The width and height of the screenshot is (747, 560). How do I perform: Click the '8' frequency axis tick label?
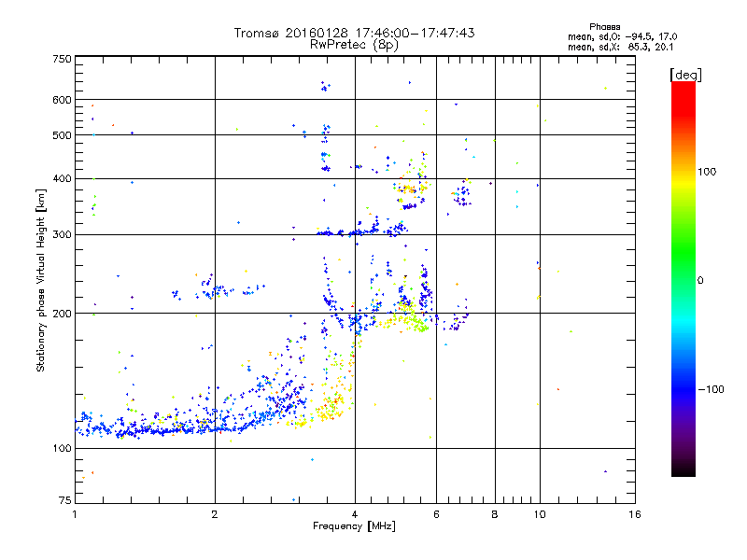495,514
